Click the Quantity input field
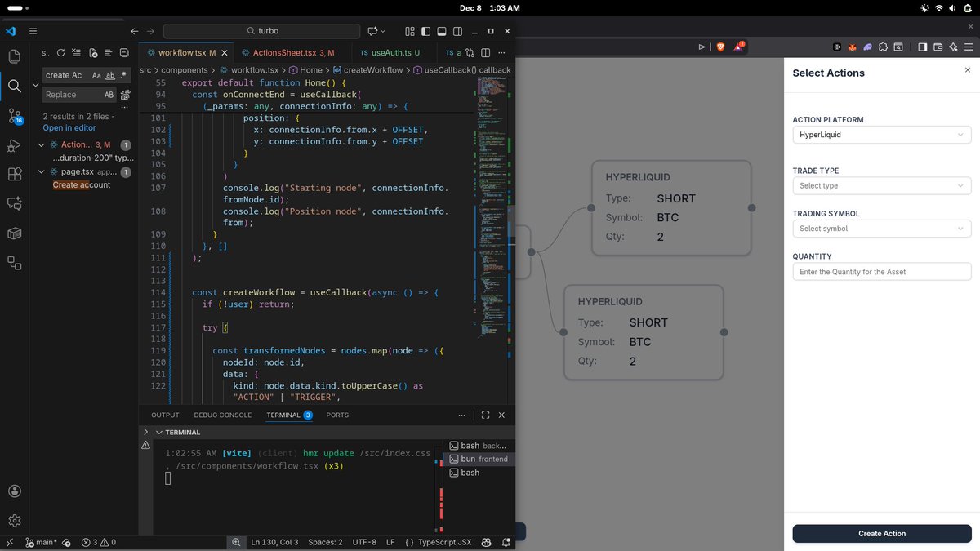This screenshot has height=551, width=980. click(882, 272)
